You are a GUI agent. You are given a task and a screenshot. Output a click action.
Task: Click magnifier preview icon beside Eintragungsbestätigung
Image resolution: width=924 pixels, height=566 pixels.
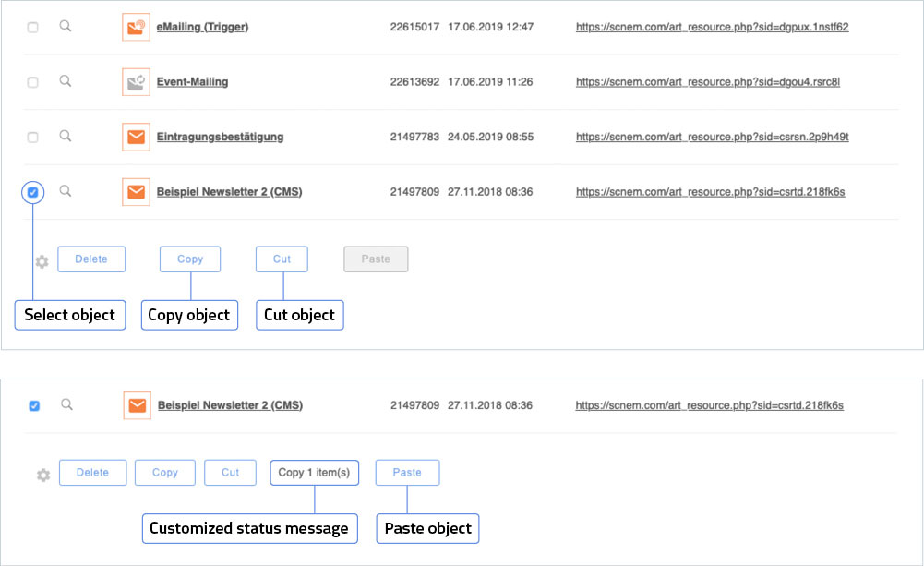(66, 136)
